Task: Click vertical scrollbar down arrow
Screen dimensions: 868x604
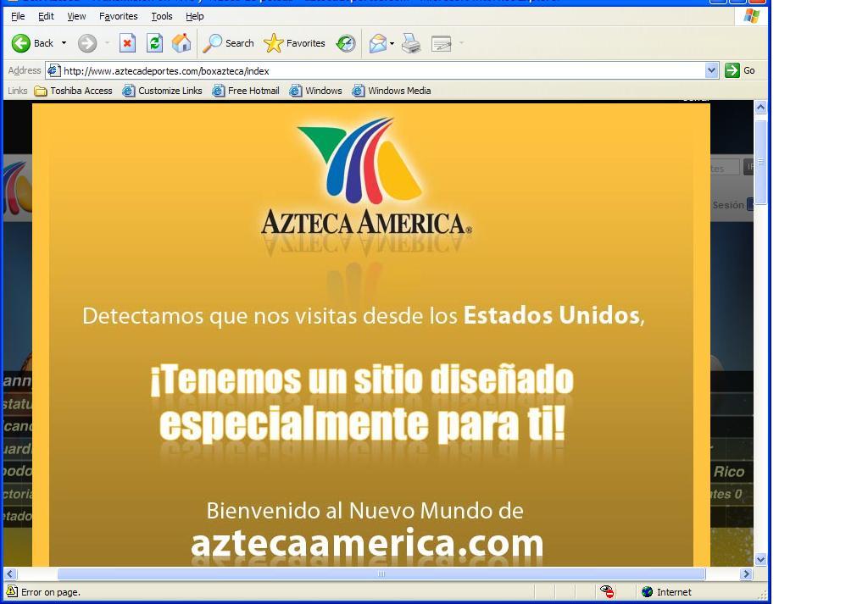Action: [x=760, y=559]
